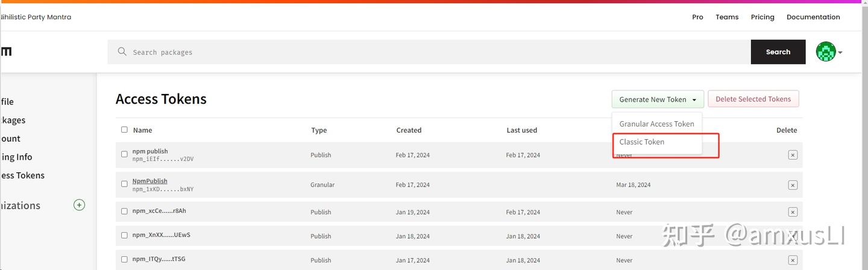Click the npm logo
Screen dimensions: 868x270
(x=6, y=52)
